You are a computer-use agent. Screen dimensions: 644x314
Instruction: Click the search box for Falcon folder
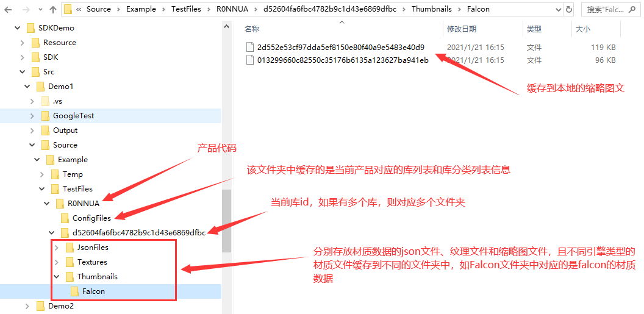click(609, 9)
